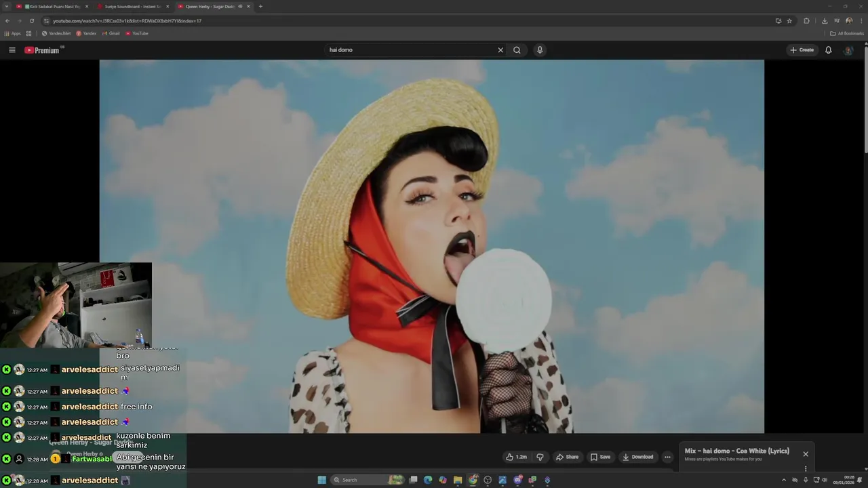This screenshot has width=868, height=488.
Task: Open Yandex bookmark
Action: pos(86,33)
